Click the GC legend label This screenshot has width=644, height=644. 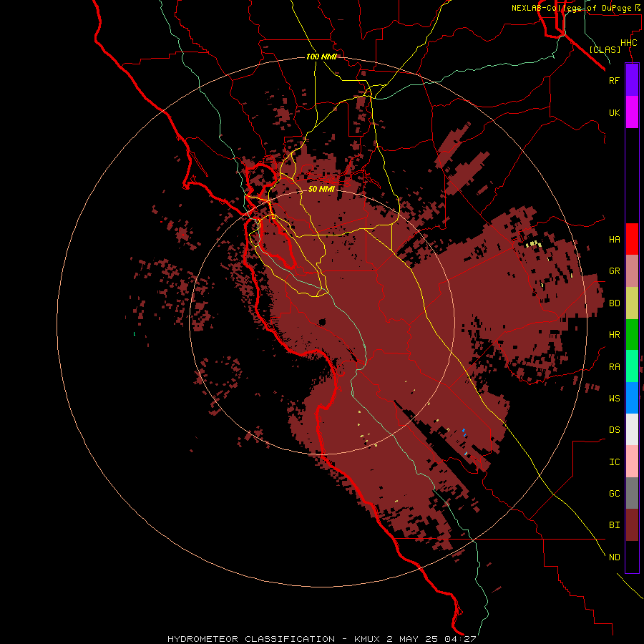(614, 494)
